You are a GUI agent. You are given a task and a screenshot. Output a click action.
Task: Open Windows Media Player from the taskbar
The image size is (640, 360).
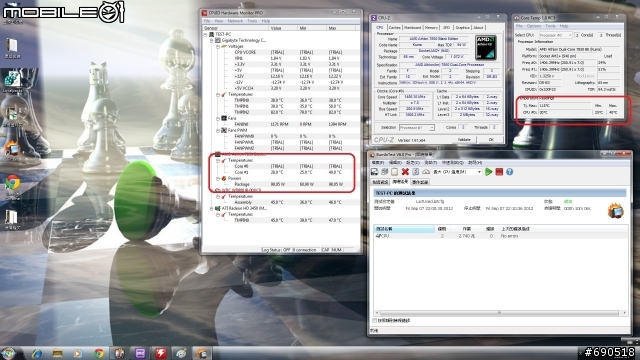[78, 353]
